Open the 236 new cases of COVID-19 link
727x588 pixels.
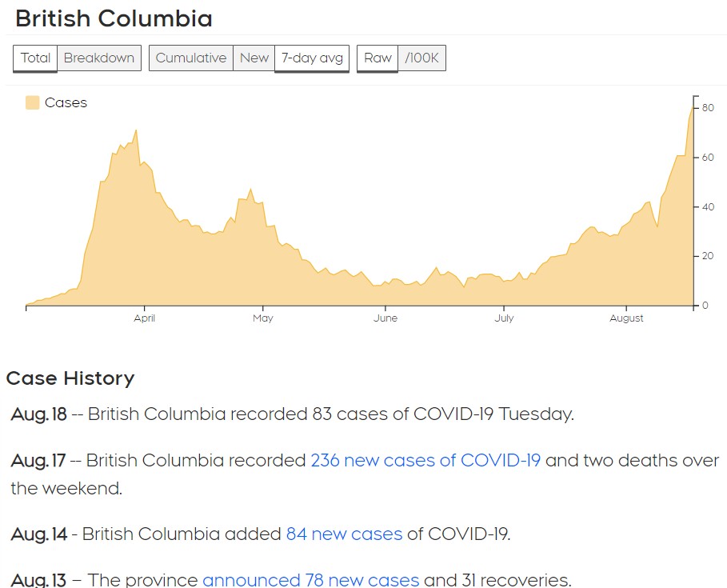point(425,460)
